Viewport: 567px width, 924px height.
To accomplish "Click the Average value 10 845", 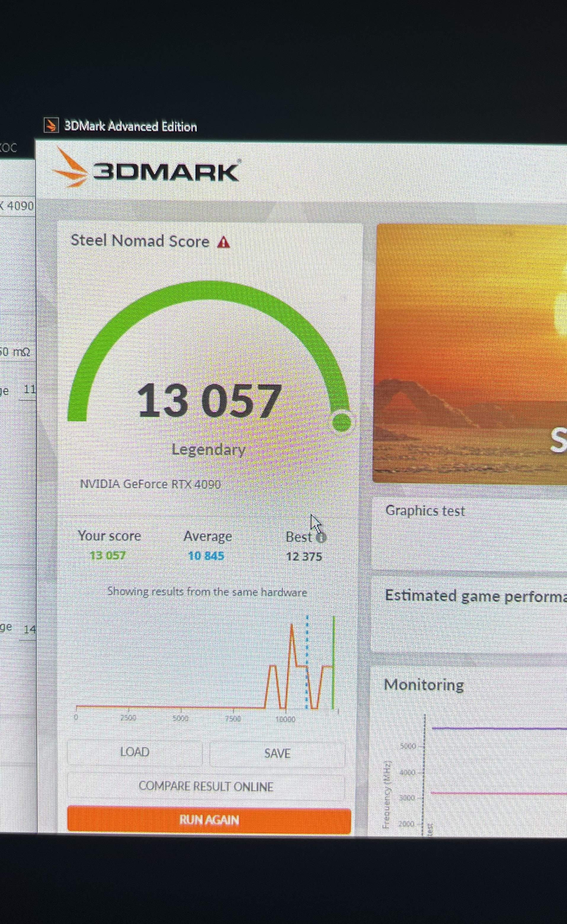I will pos(206,556).
